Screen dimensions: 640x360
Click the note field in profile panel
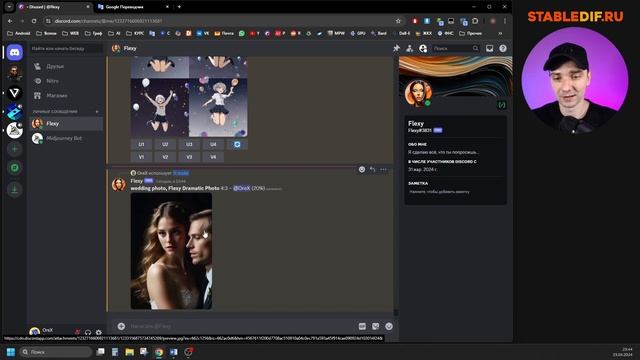tap(455, 191)
